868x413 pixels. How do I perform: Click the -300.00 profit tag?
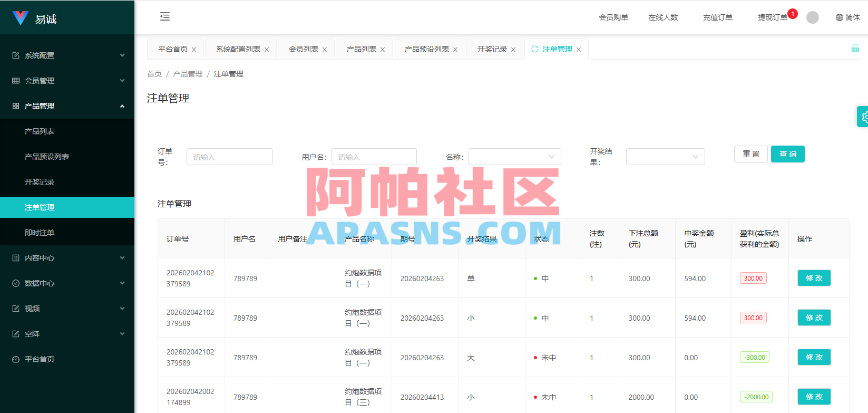(x=755, y=357)
